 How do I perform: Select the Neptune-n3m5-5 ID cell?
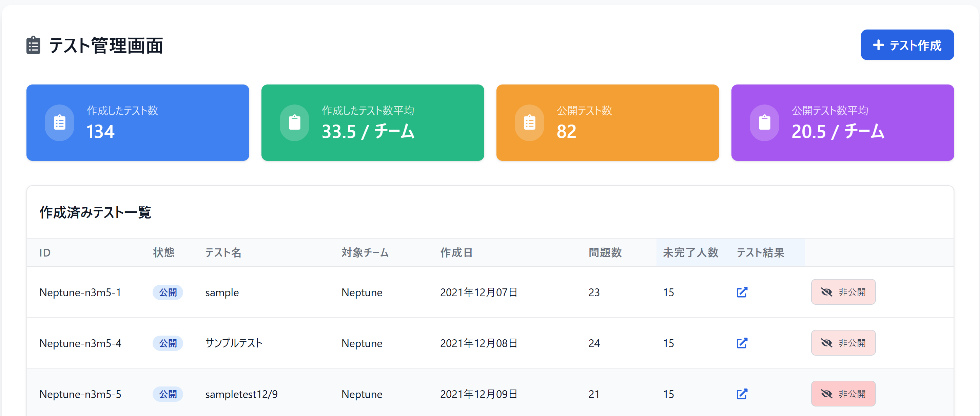pos(80,394)
